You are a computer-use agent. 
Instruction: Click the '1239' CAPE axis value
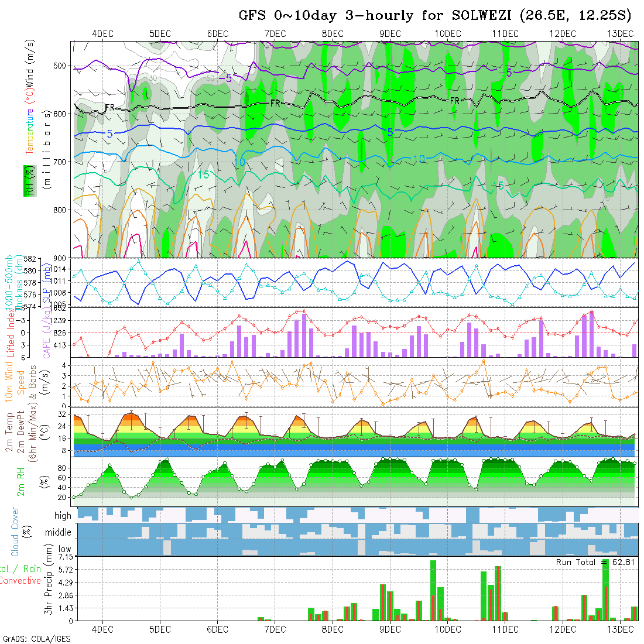tap(59, 321)
